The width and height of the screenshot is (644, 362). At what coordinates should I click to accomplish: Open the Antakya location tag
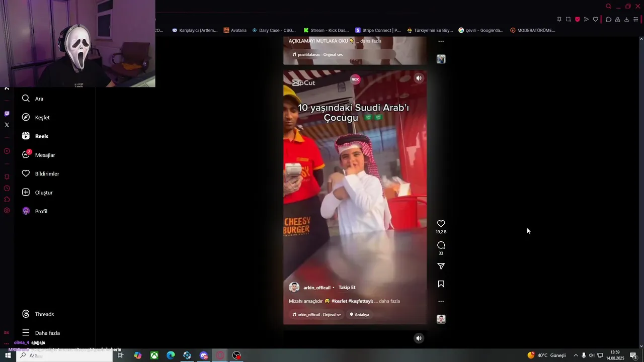360,315
